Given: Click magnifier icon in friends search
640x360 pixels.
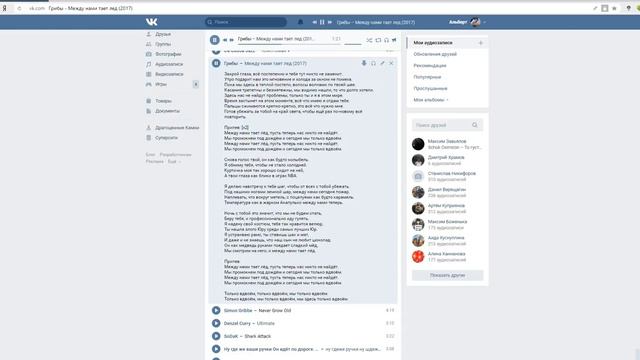Looking at the screenshot, I should pos(475,125).
